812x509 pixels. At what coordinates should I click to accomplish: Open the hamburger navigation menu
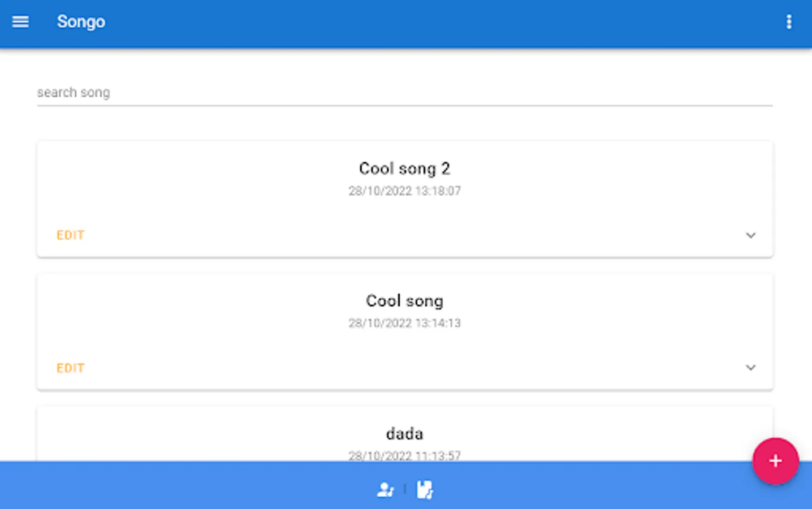(x=20, y=22)
